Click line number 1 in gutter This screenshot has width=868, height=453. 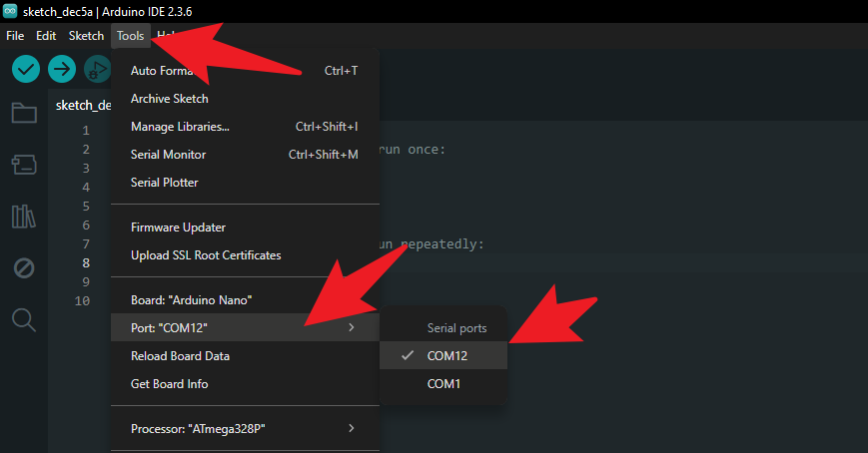[86, 131]
